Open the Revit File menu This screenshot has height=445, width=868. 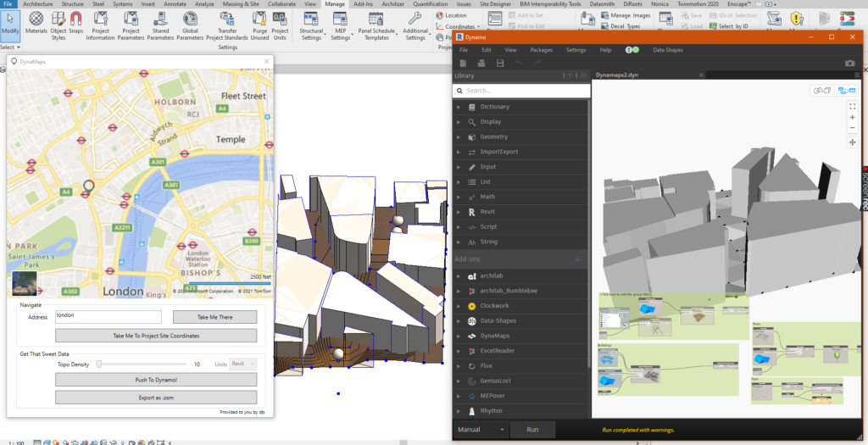coord(8,4)
